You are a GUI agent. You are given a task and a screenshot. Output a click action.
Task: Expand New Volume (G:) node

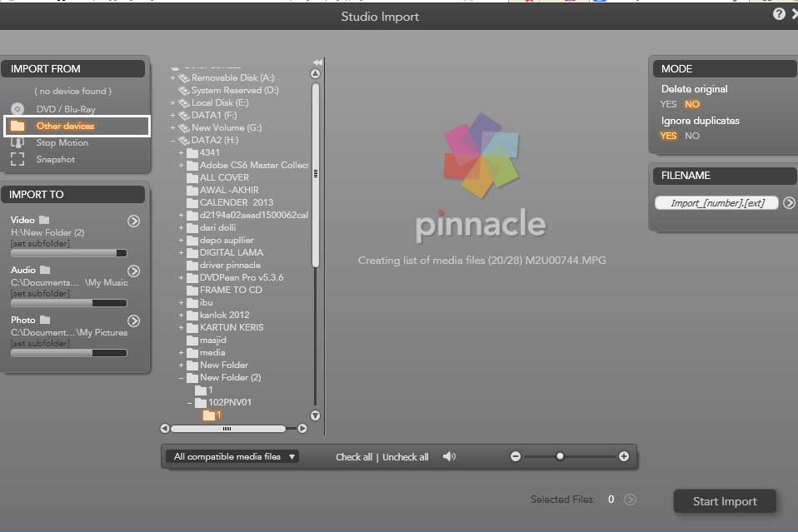(x=172, y=127)
